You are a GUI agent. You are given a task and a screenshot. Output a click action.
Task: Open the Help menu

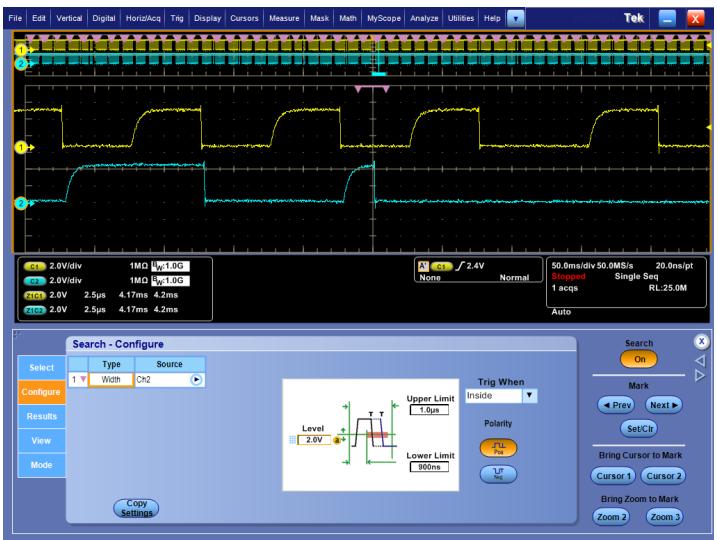pyautogui.click(x=492, y=18)
